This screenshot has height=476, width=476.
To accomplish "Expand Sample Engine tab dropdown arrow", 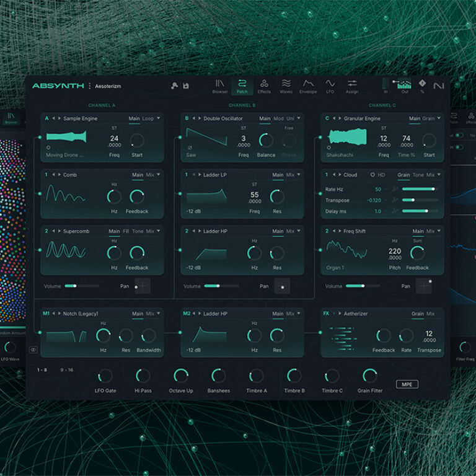I will (159, 118).
